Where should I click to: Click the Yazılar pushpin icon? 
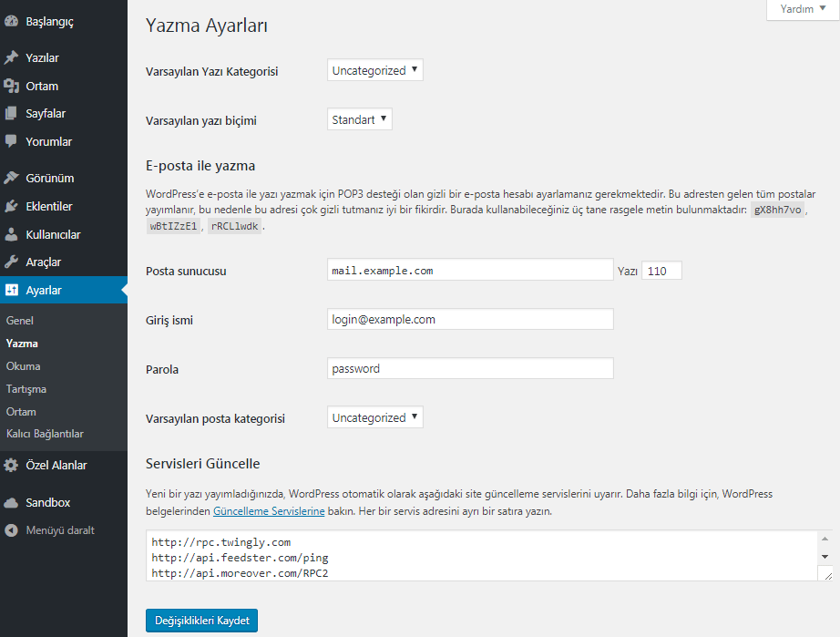(x=11, y=57)
